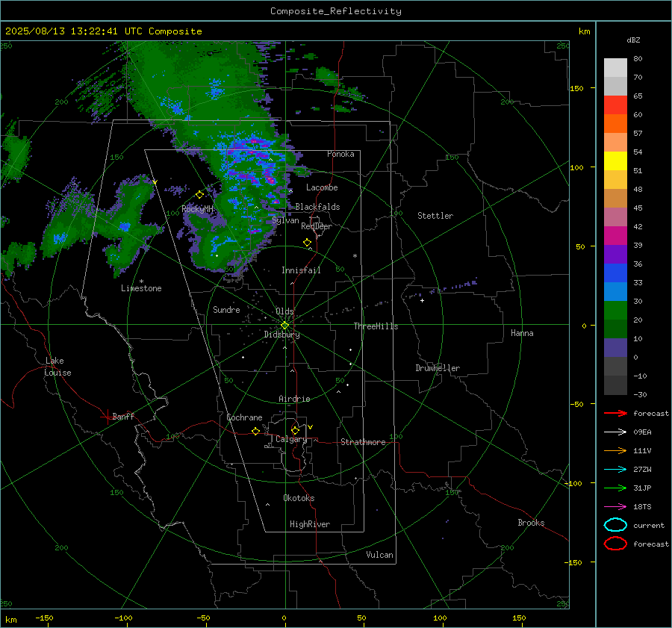The image size is (672, 628).
Task: Click the ThreeHills label
Action: point(376,326)
